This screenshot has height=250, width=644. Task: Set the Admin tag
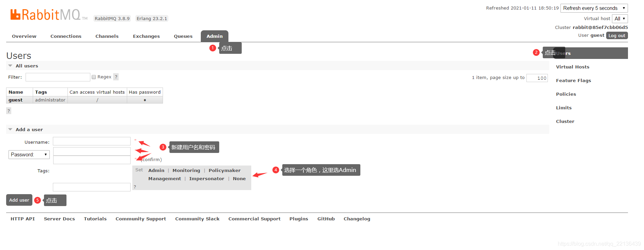tap(156, 170)
